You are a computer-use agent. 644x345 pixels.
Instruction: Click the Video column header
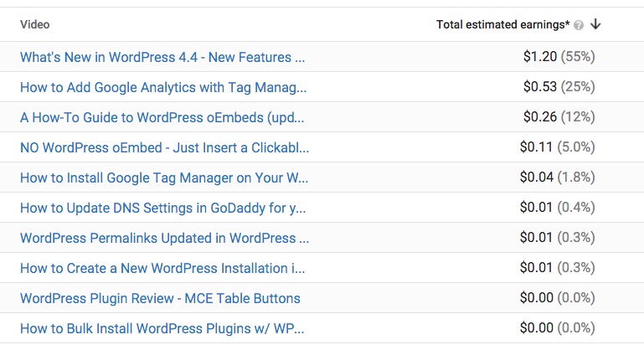coord(35,24)
